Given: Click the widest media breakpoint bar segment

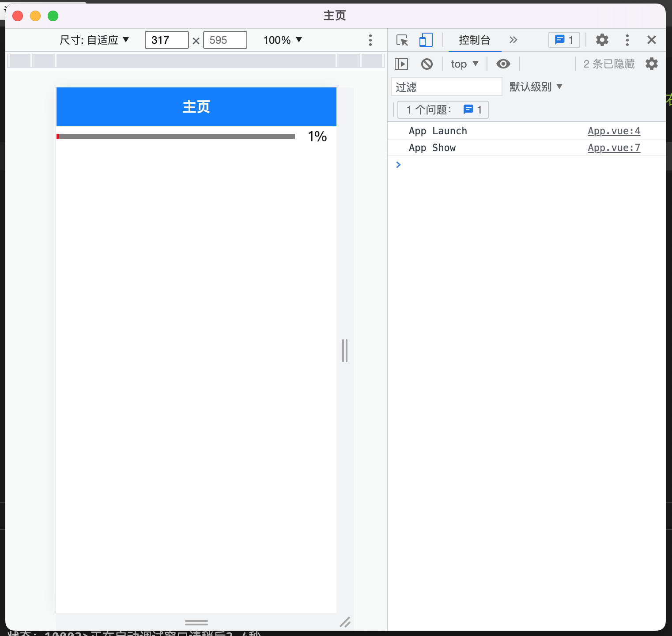Looking at the screenshot, I should pyautogui.click(x=196, y=61).
